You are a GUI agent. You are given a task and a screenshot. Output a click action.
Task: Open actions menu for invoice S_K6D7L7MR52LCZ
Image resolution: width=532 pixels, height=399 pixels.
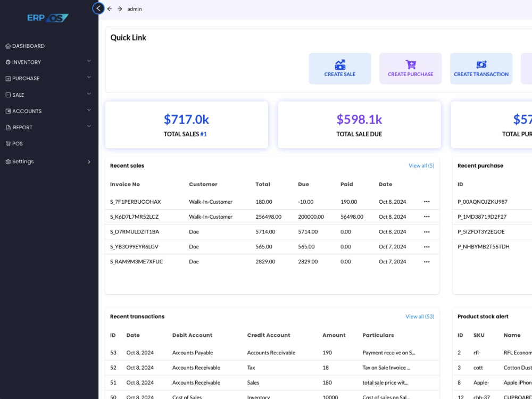tap(427, 217)
